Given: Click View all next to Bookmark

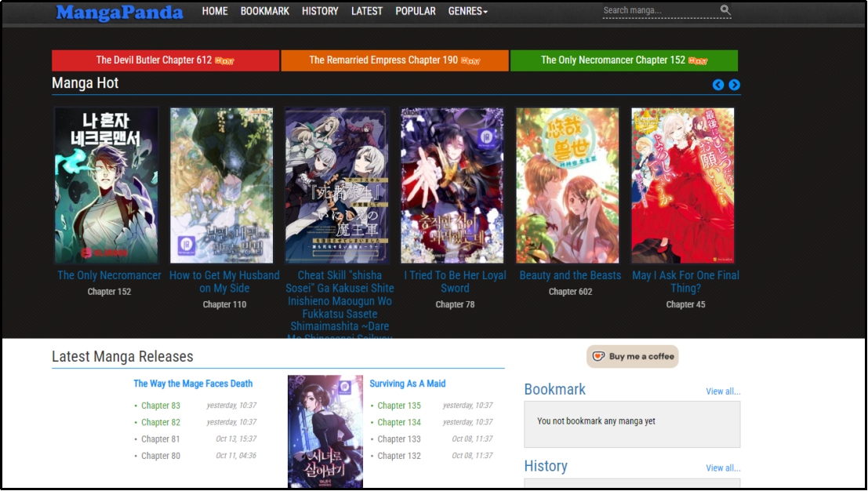Looking at the screenshot, I should coord(722,391).
